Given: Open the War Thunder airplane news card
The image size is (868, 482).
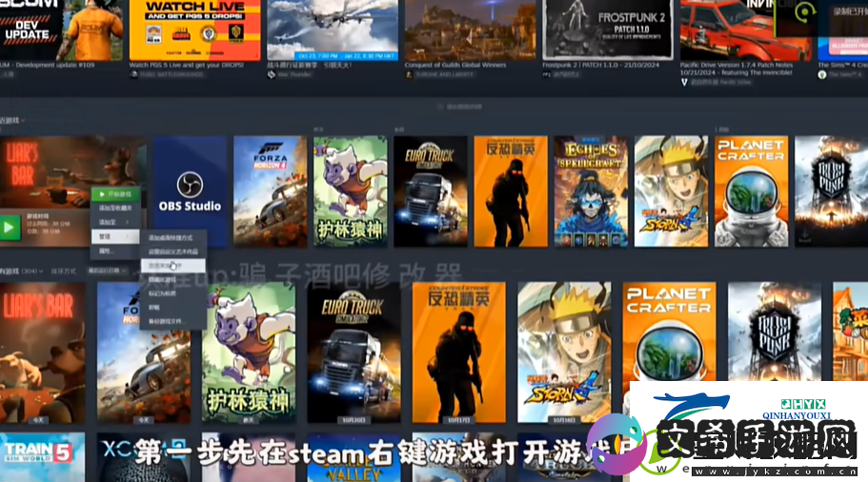Looking at the screenshot, I should 333,30.
